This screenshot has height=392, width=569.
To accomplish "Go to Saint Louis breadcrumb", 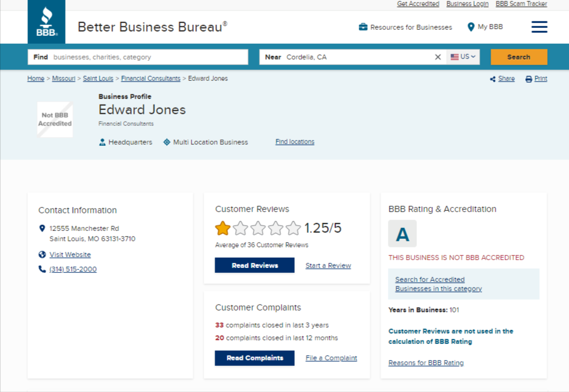I will pos(98,78).
